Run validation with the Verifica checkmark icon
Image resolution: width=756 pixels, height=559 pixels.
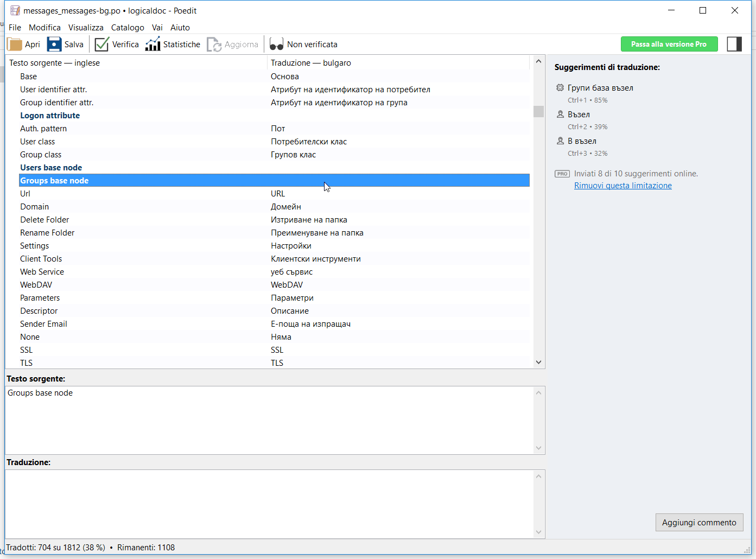[x=101, y=45]
